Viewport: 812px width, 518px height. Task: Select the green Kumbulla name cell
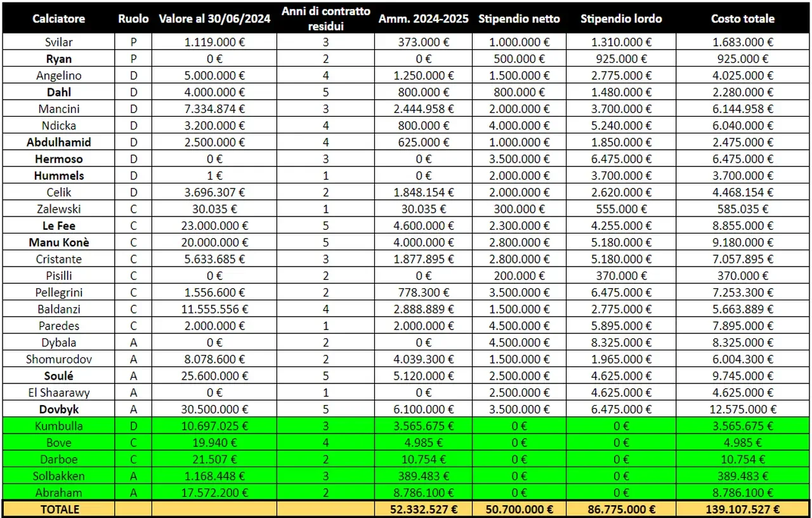tap(58, 426)
